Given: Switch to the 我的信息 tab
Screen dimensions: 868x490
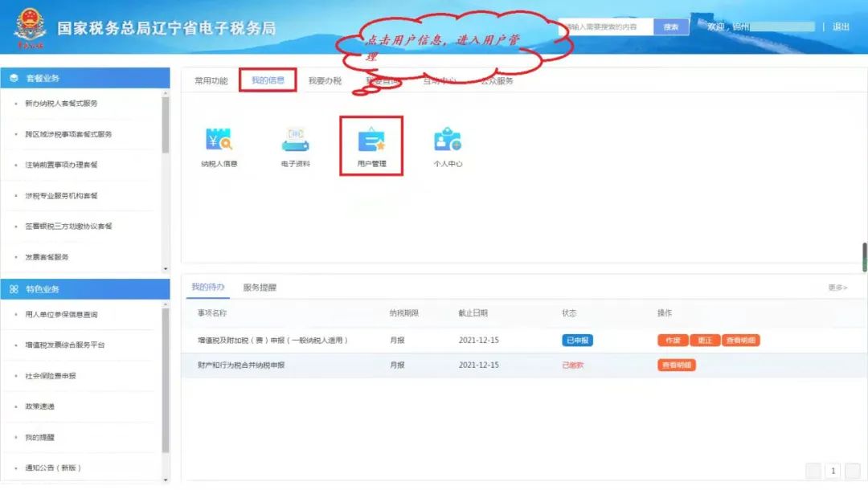Looking at the screenshot, I should click(x=268, y=80).
